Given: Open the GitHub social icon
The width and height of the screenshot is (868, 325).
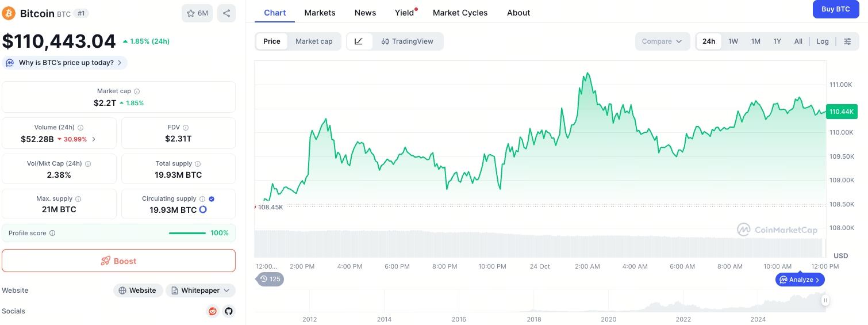Looking at the screenshot, I should pos(229,311).
